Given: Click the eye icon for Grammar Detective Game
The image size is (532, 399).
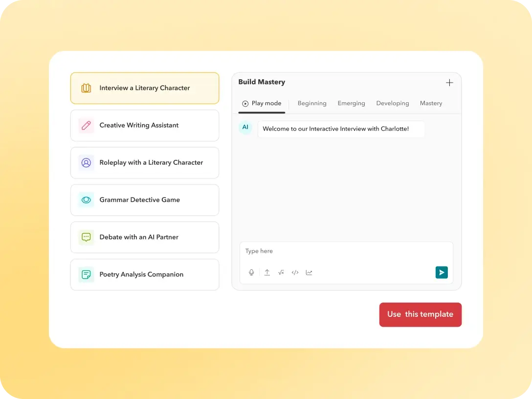Looking at the screenshot, I should (87, 200).
